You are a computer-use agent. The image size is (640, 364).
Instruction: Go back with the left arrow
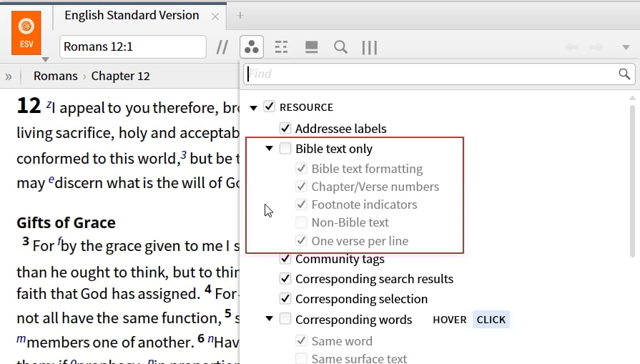coord(572,47)
